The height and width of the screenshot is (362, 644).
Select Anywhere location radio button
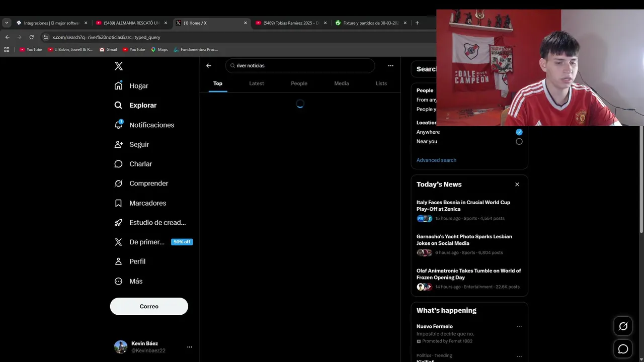519,132
